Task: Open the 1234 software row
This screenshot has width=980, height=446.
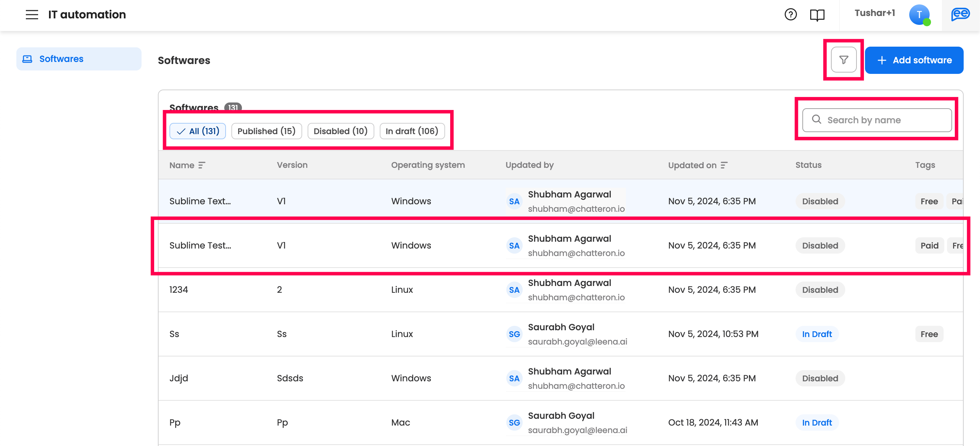Action: pos(178,290)
